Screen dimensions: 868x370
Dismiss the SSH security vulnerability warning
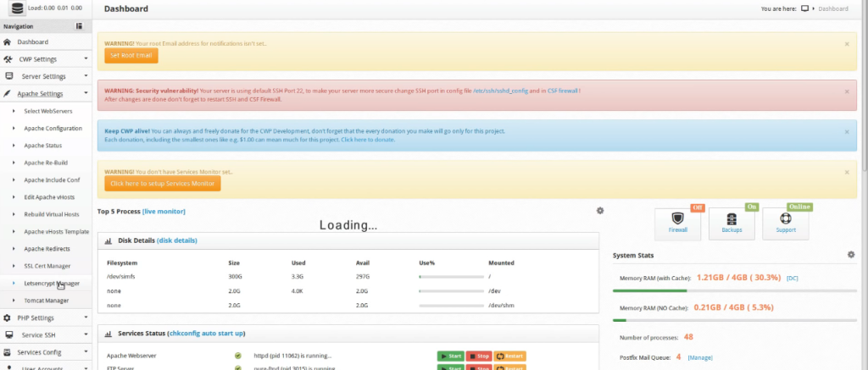tap(847, 91)
